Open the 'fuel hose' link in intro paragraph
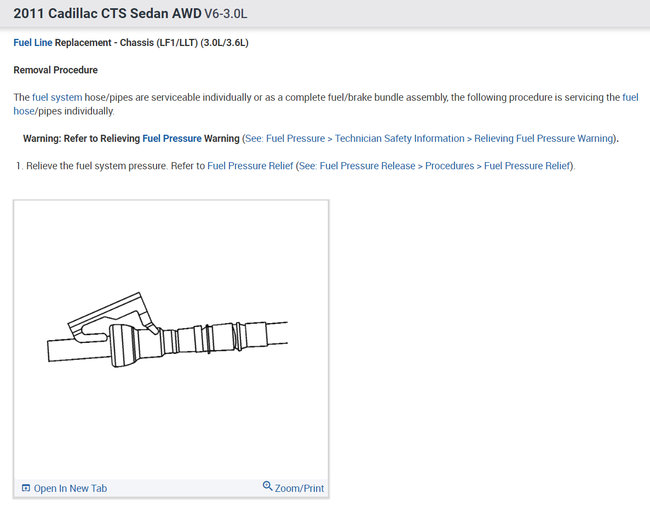 point(631,97)
